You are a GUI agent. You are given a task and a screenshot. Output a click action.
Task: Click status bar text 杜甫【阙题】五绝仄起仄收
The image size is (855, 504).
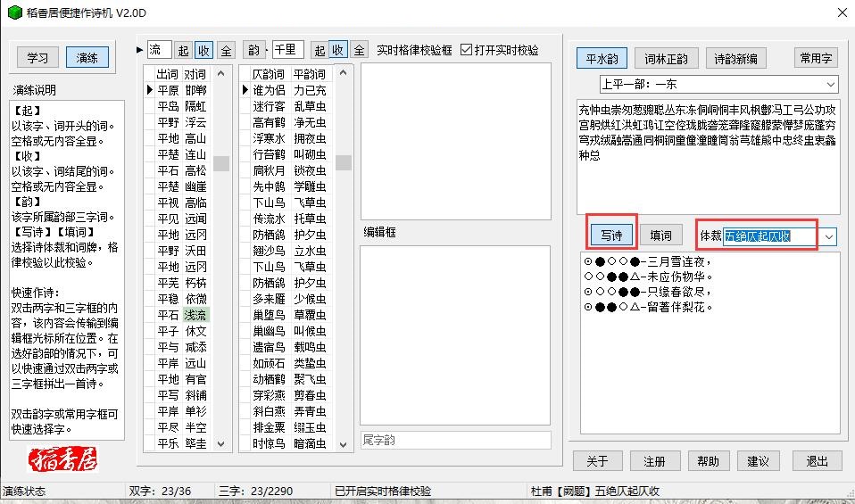(x=595, y=491)
